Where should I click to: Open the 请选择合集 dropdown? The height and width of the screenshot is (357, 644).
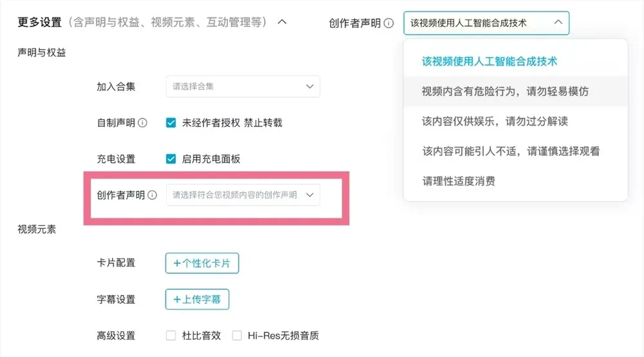(x=242, y=86)
